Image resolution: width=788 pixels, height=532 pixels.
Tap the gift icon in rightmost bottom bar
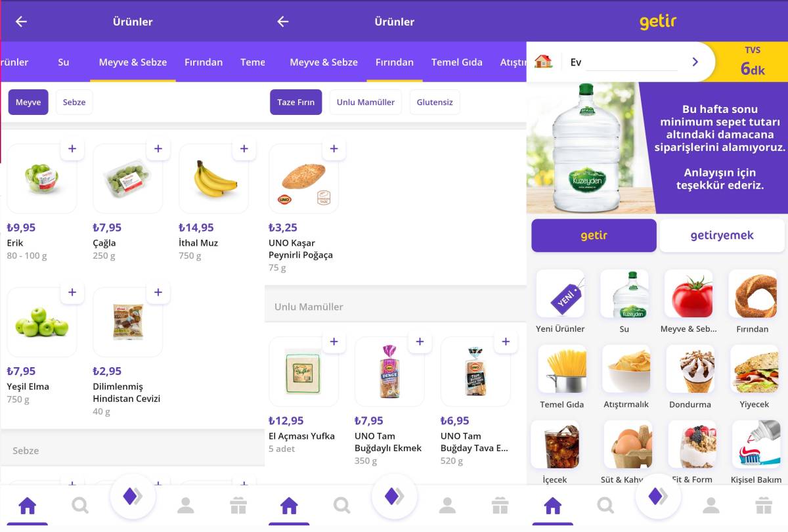point(763,505)
